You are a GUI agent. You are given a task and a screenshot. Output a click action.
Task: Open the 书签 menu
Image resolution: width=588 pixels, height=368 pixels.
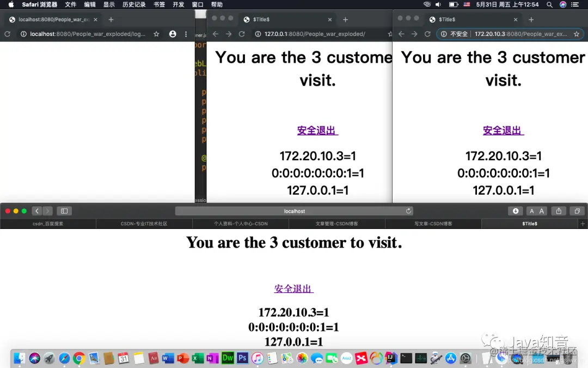pyautogui.click(x=160, y=4)
